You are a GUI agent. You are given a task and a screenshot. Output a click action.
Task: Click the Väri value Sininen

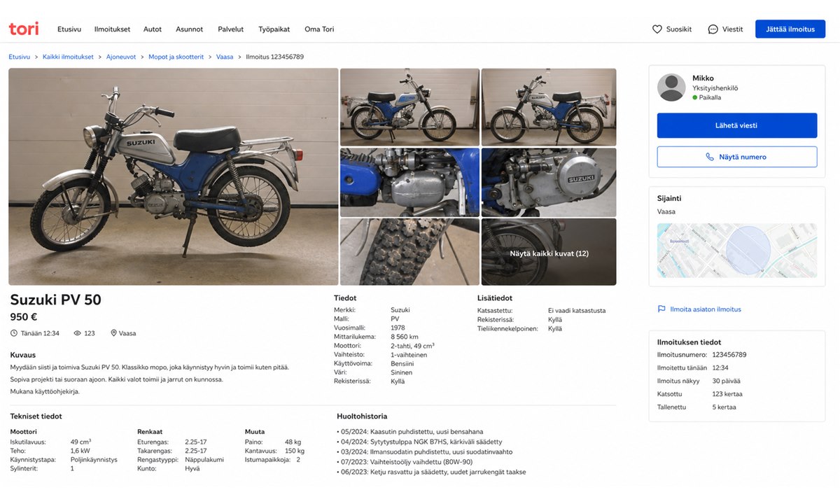click(401, 372)
